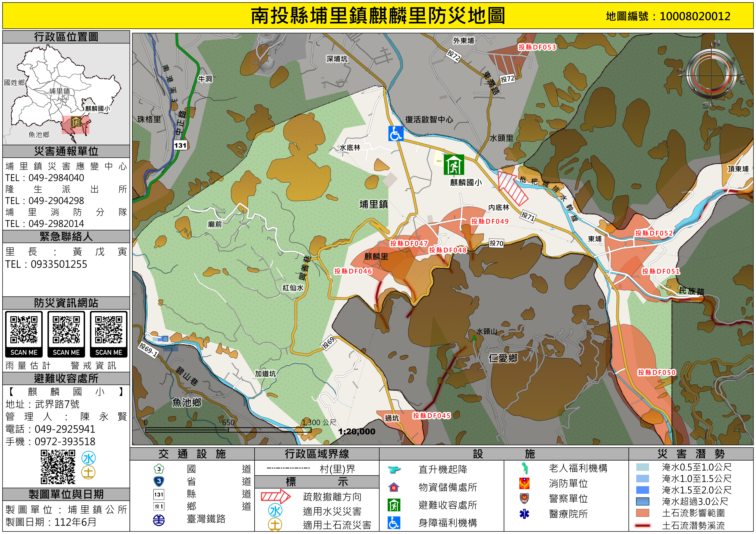Click the Taiwan Railway legend symbol
This screenshot has width=756, height=534.
tap(159, 520)
